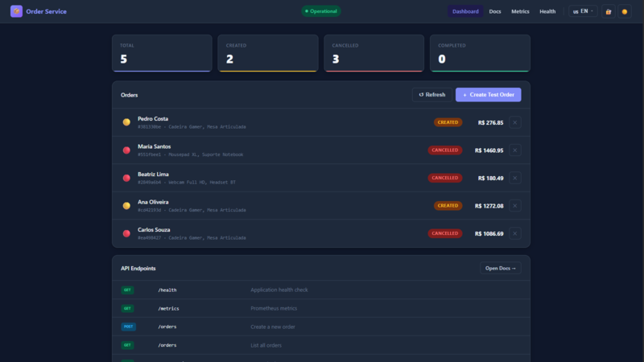The image size is (644, 362).
Task: Click the amount 'R$ 180.49'
Action: [x=490, y=178]
